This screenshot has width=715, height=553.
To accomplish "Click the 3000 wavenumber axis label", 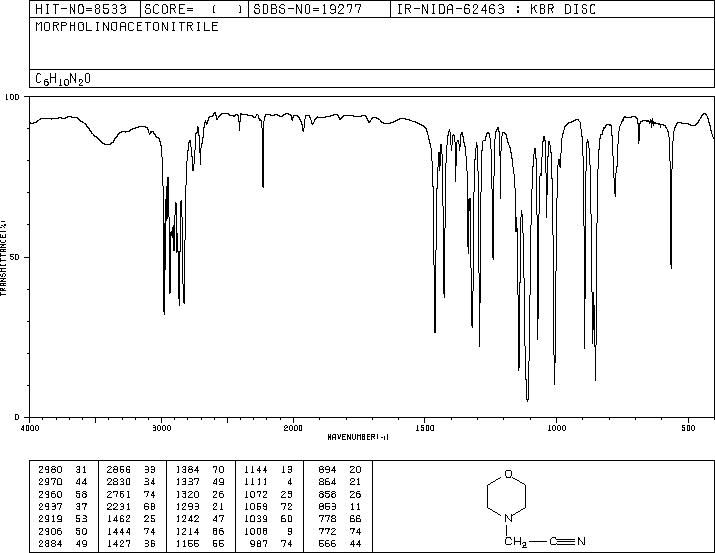I will pyautogui.click(x=161, y=428).
